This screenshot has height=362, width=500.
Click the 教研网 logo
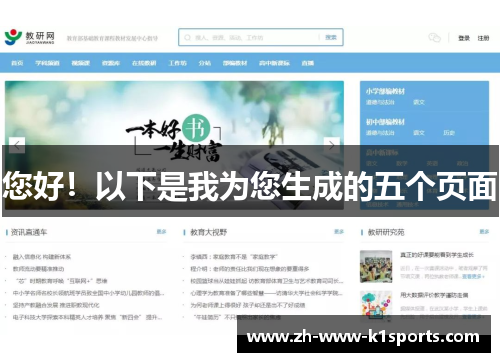29,37
